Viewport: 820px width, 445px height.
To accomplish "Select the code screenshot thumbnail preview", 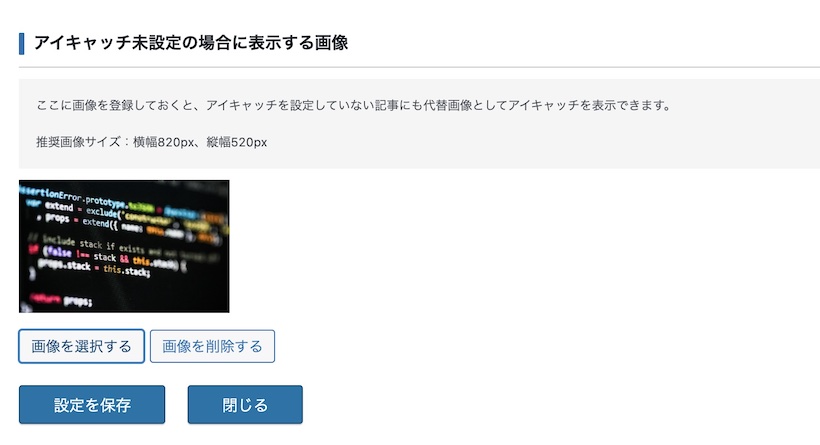I will click(124, 246).
